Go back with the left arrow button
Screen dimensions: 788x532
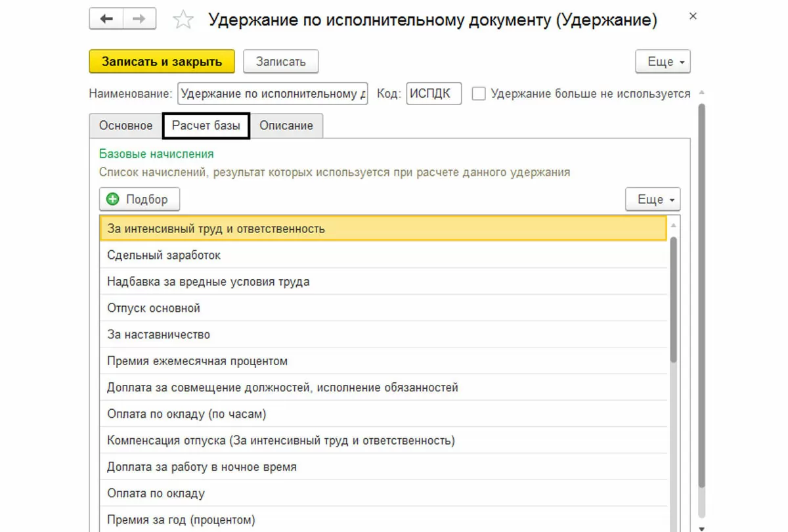pyautogui.click(x=106, y=19)
